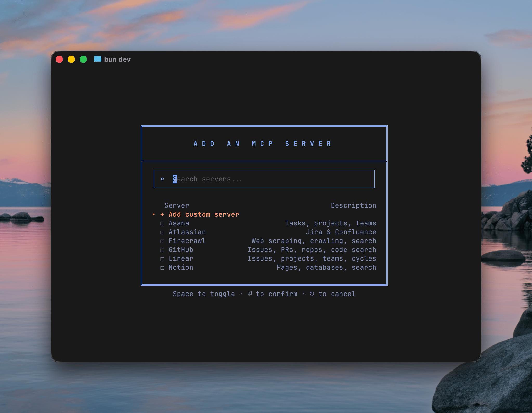The height and width of the screenshot is (413, 532).
Task: Click the escape icon before 'to cancel'
Action: [312, 294]
